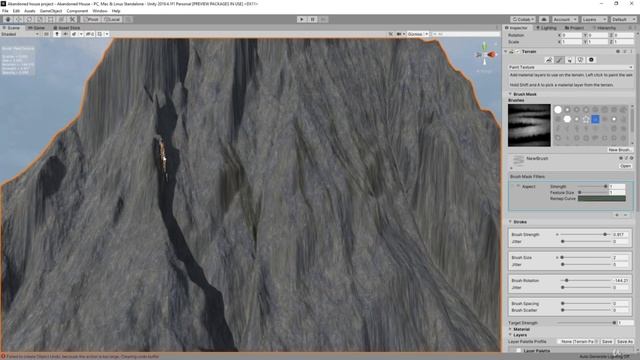Switch to the Lighting tab
The width and height of the screenshot is (640, 360).
tap(547, 28)
